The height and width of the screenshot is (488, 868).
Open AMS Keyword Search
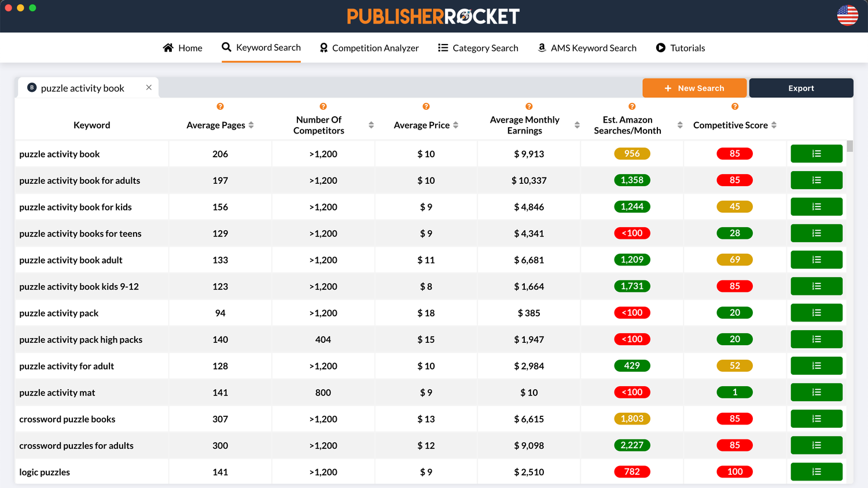[587, 48]
